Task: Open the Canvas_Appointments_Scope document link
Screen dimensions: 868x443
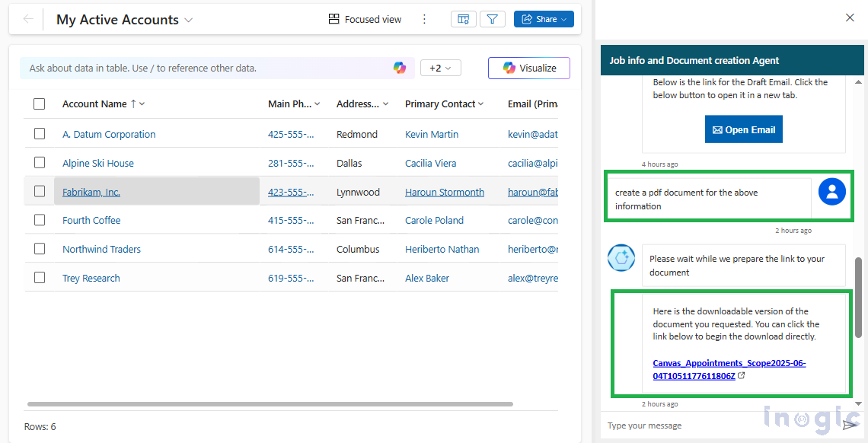Action: 729,369
